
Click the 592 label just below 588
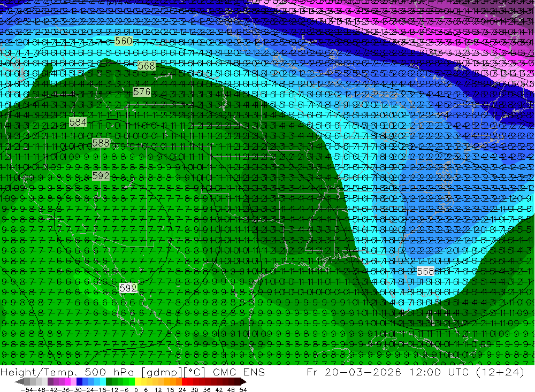click(x=101, y=176)
